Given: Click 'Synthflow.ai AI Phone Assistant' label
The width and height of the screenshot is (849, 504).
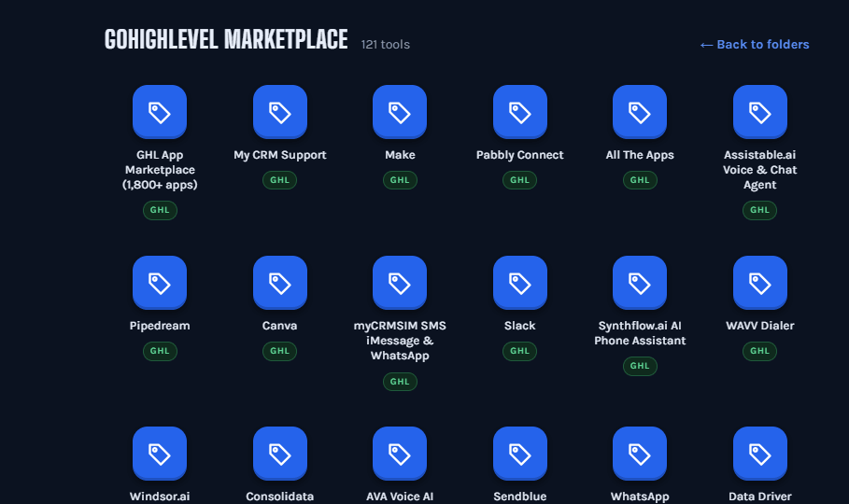Looking at the screenshot, I should [640, 333].
